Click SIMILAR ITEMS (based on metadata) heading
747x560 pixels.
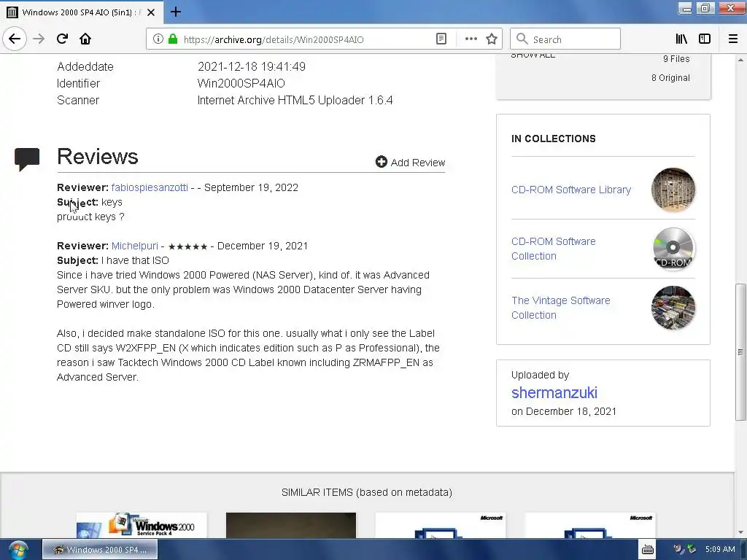tap(367, 492)
